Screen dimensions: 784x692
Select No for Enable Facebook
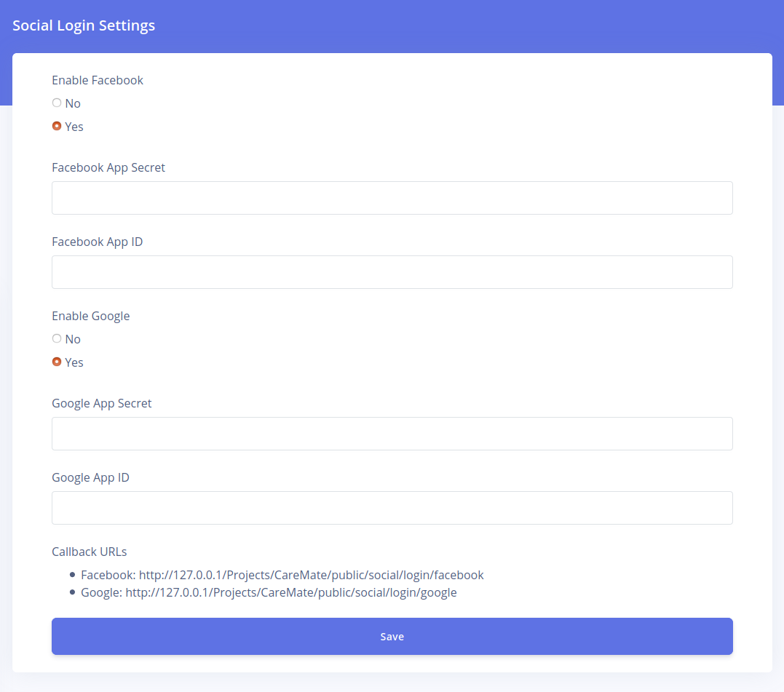(x=57, y=103)
